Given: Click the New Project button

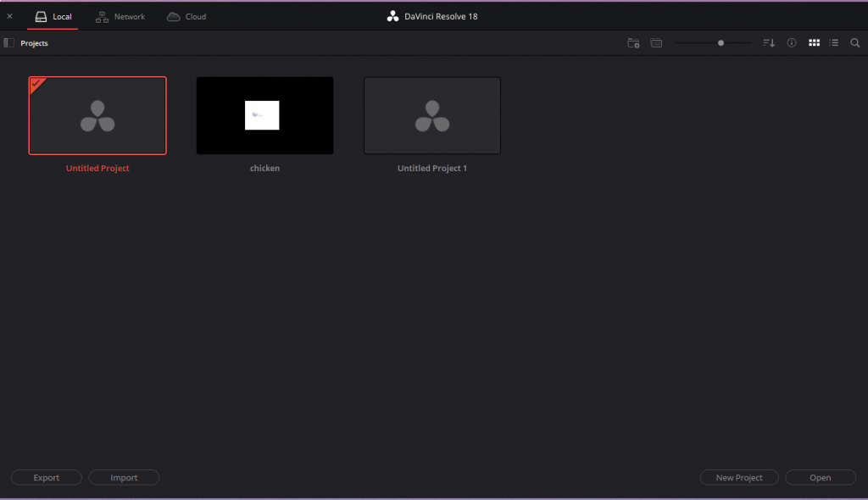Looking at the screenshot, I should pos(739,477).
